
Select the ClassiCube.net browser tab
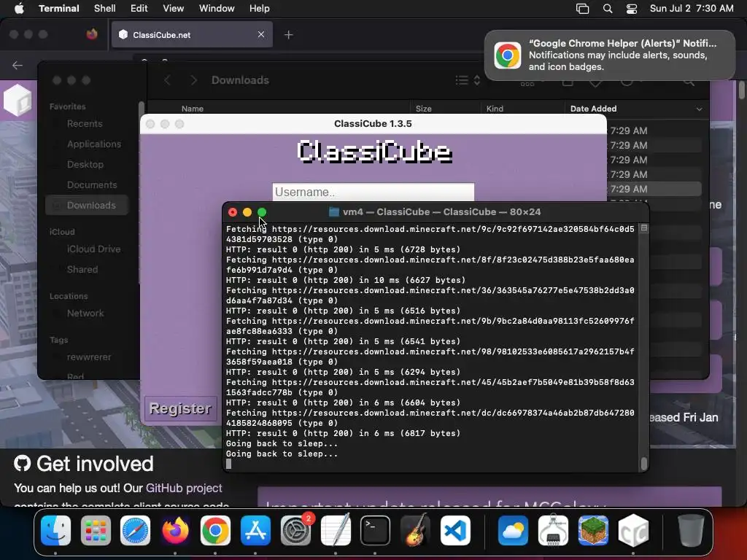(x=192, y=35)
